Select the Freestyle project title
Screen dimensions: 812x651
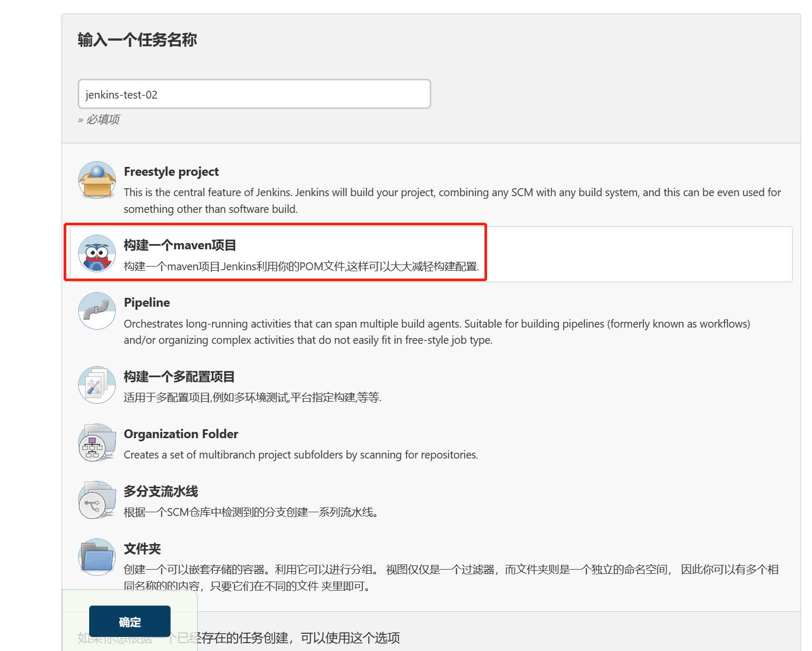[x=171, y=172]
